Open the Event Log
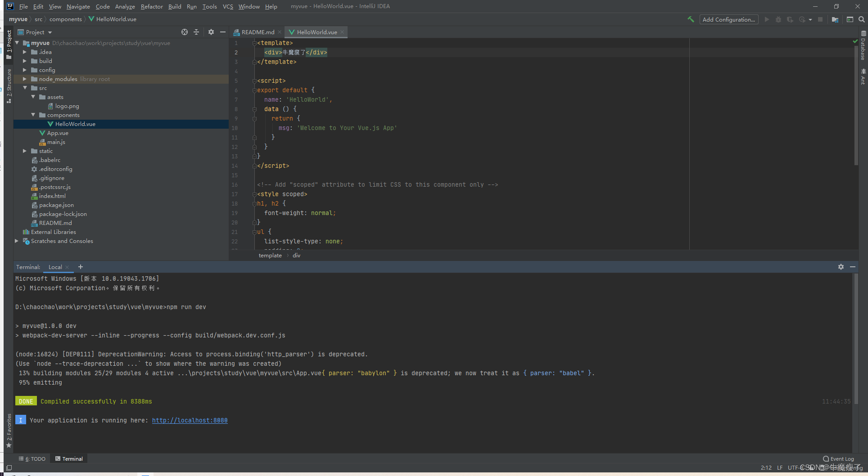Image resolution: width=868 pixels, height=476 pixels. pyautogui.click(x=838, y=459)
